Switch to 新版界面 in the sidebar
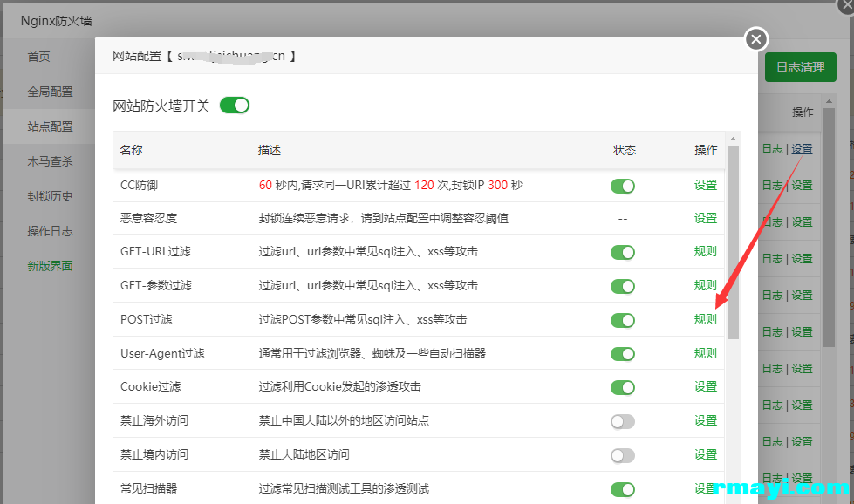The width and height of the screenshot is (854, 504). point(50,266)
